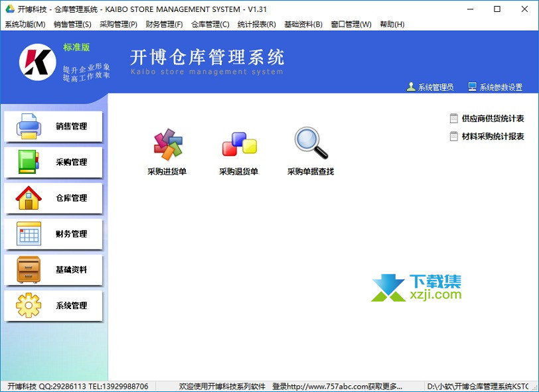Open the 采购管理(P) menu
The height and width of the screenshot is (392, 539).
coord(119,25)
